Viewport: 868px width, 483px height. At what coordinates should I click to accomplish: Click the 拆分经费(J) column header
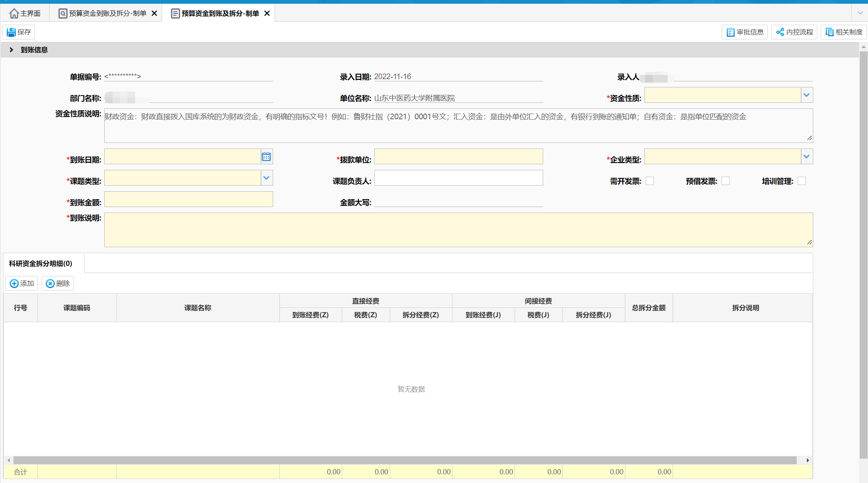[593, 315]
